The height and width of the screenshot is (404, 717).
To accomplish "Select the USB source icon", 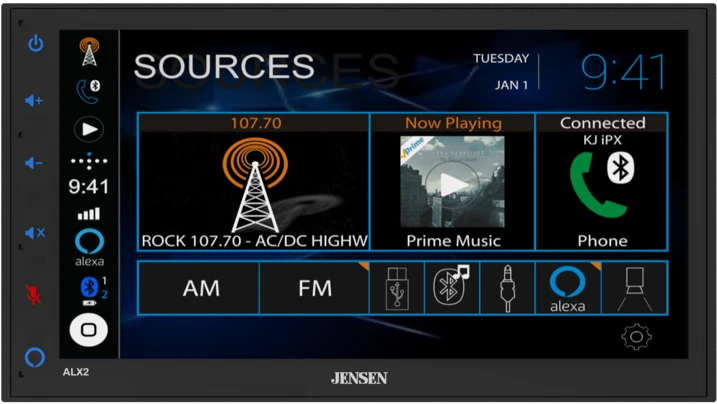I will [397, 288].
